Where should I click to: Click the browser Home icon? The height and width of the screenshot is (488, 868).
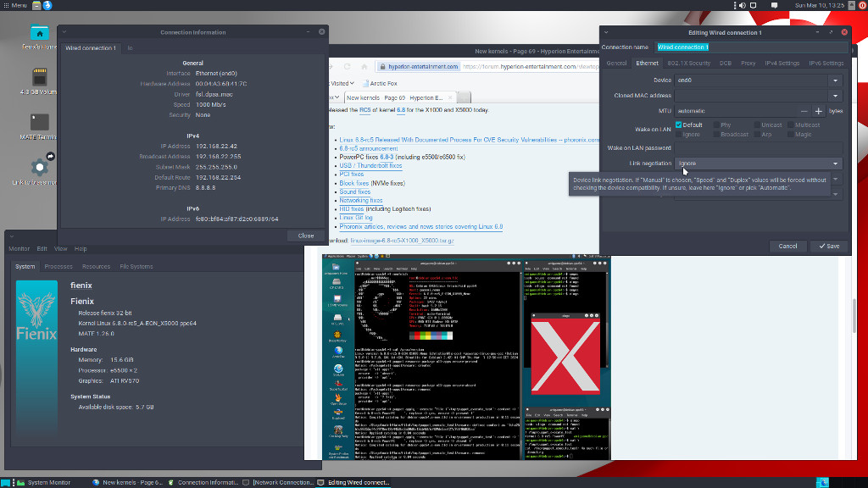[364, 67]
